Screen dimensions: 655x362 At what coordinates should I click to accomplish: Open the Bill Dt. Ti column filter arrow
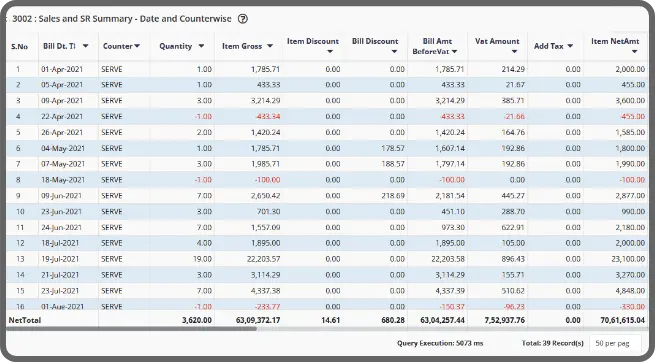point(86,46)
